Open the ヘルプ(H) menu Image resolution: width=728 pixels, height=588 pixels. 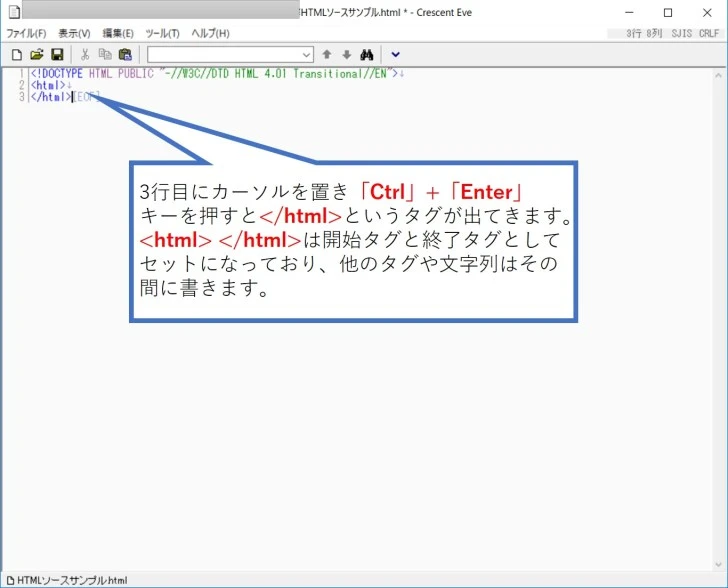[211, 33]
